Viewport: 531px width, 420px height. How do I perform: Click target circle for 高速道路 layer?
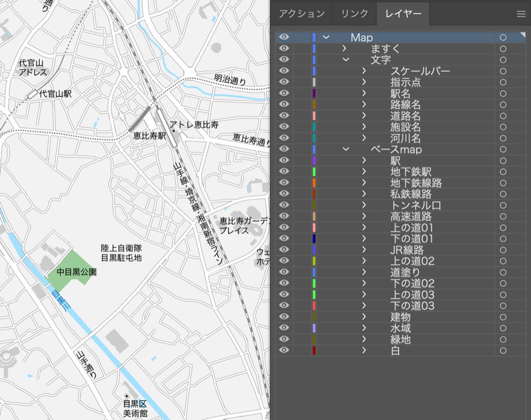pos(503,216)
